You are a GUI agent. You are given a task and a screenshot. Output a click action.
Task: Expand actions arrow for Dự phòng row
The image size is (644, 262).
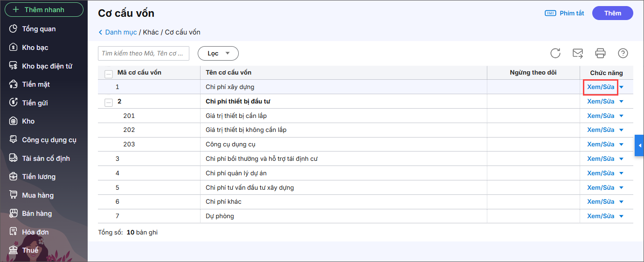point(621,216)
